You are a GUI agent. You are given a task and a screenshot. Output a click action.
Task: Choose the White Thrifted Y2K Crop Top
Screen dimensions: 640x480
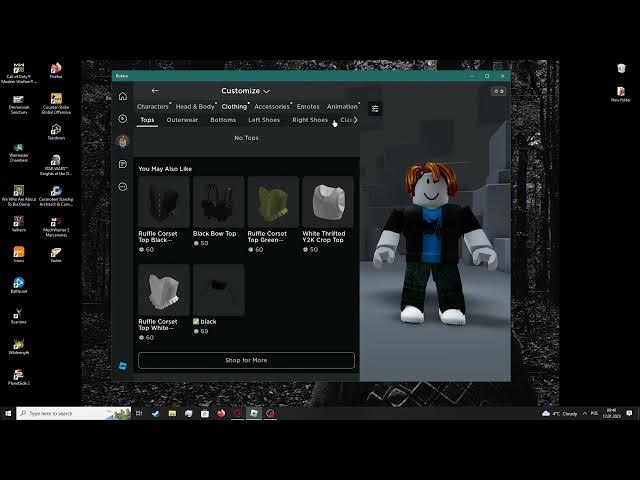coord(328,203)
